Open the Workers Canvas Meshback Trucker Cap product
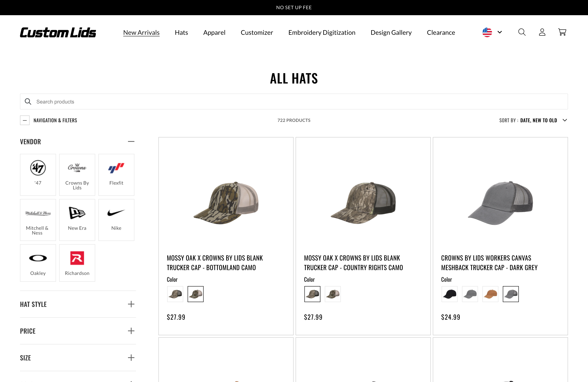The image size is (588, 382). click(x=489, y=263)
